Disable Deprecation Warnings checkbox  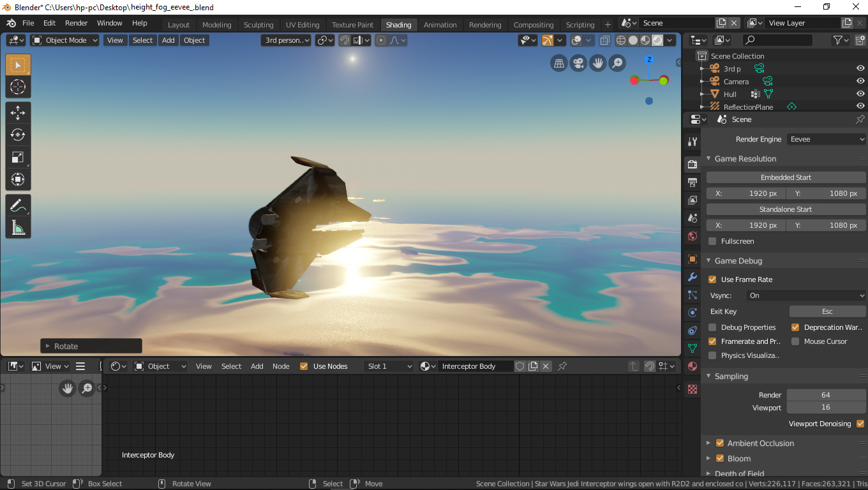click(795, 327)
